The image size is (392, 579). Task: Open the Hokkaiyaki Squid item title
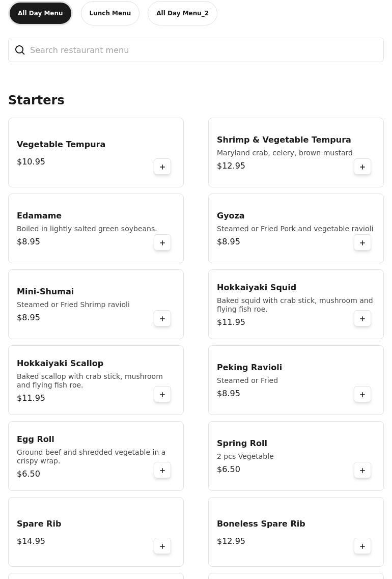256,287
